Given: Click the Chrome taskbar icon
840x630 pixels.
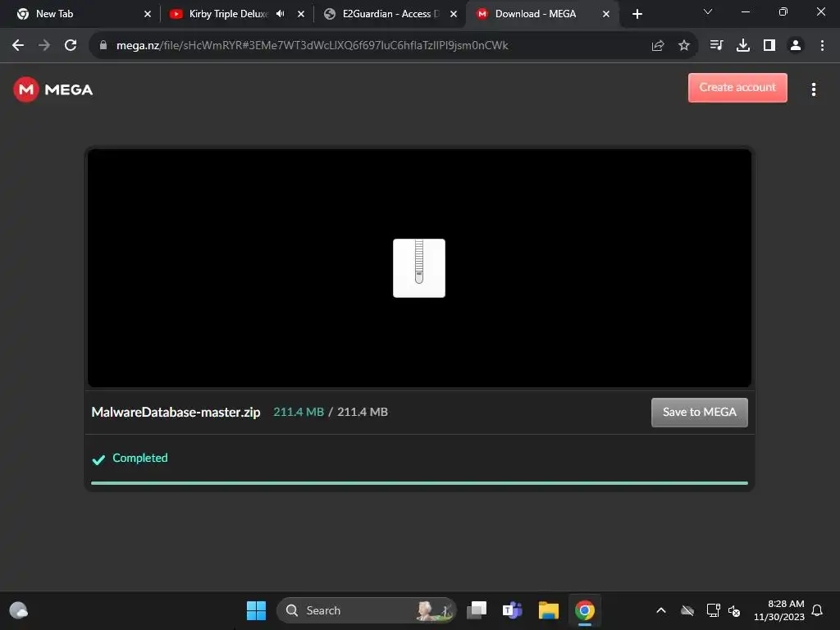Looking at the screenshot, I should coord(584,610).
